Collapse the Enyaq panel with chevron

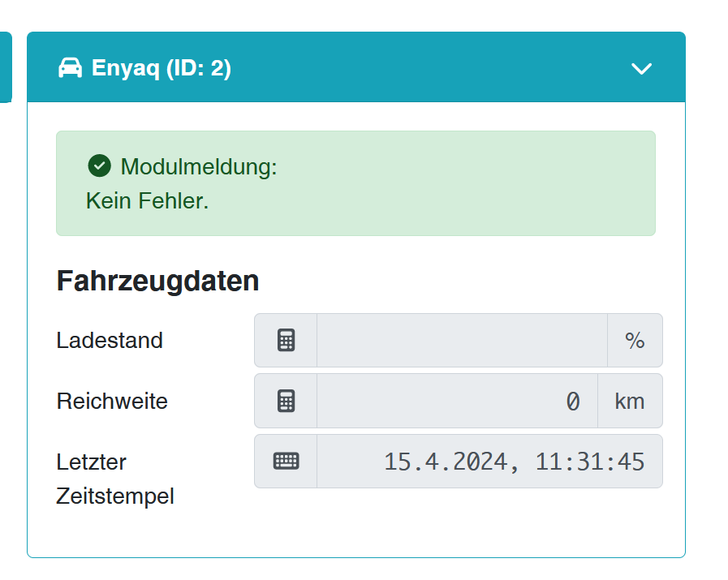click(x=641, y=69)
